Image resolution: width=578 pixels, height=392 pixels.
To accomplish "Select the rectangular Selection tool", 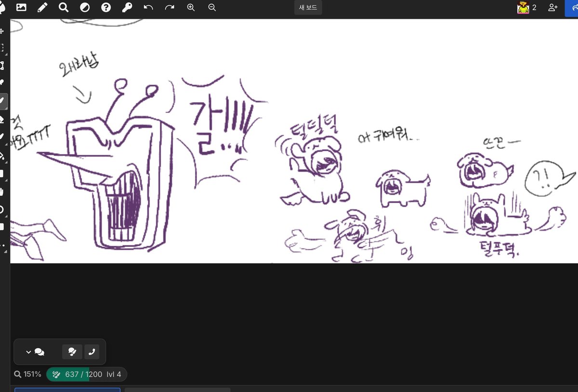I will [x=2, y=48].
